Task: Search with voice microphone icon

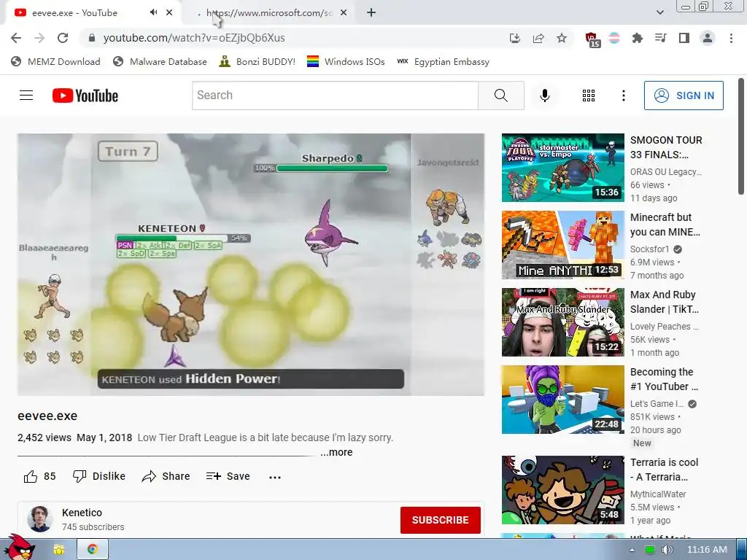Action: click(x=544, y=96)
